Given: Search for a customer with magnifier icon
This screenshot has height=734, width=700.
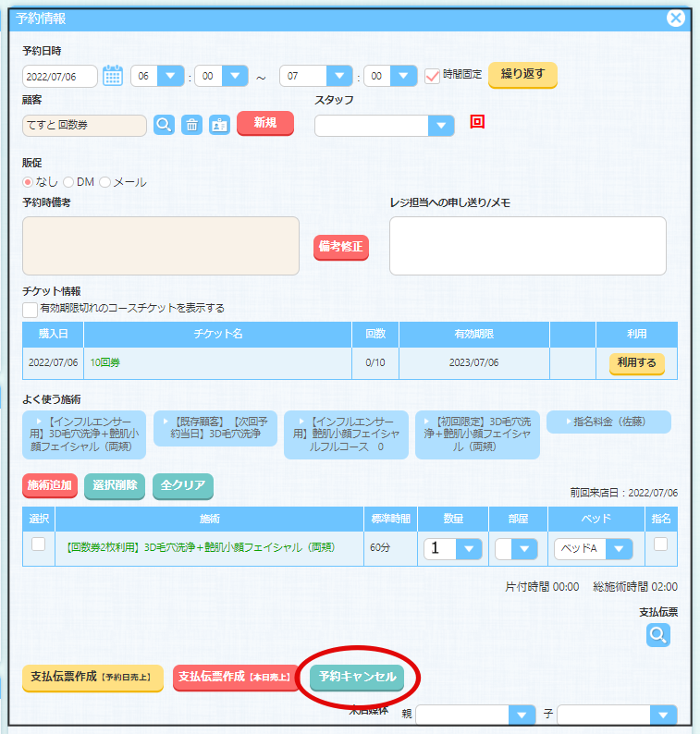Looking at the screenshot, I should [164, 126].
